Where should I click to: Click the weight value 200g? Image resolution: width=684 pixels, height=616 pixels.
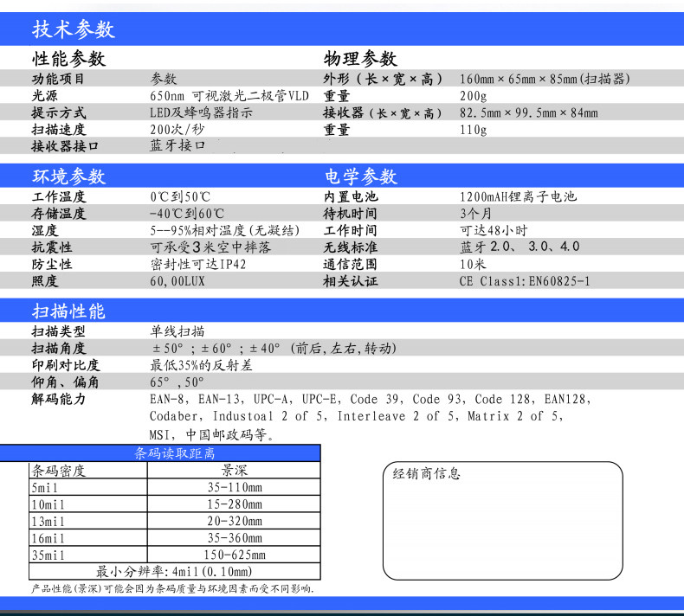[473, 96]
